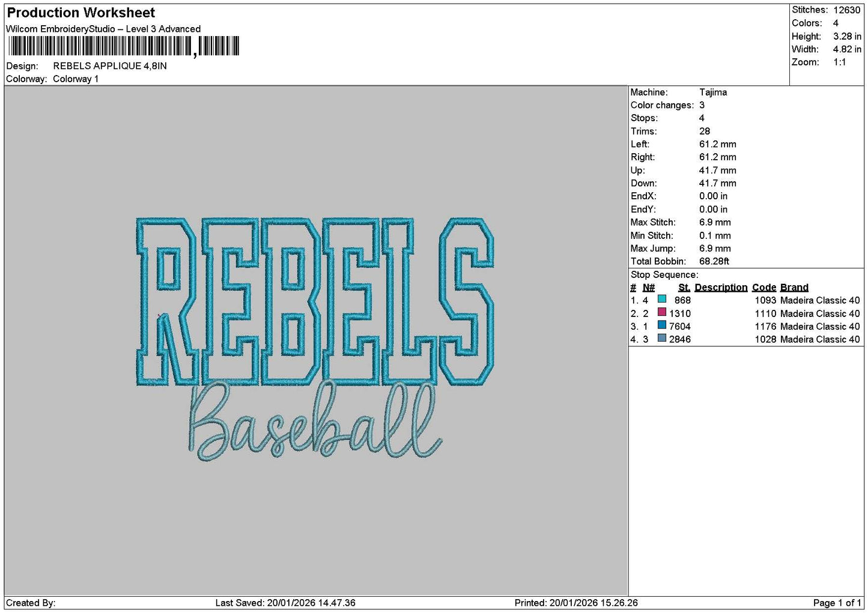
Task: Click the REBELS embroidery design preview
Action: click(315, 301)
